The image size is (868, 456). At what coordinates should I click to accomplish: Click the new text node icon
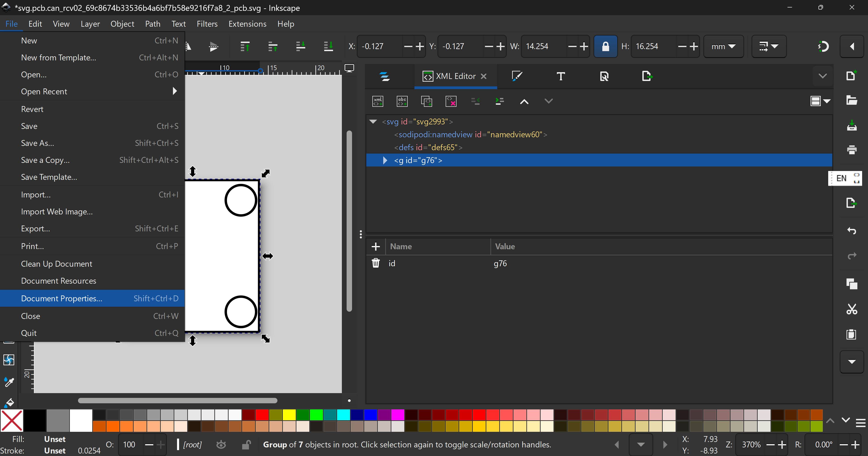402,101
